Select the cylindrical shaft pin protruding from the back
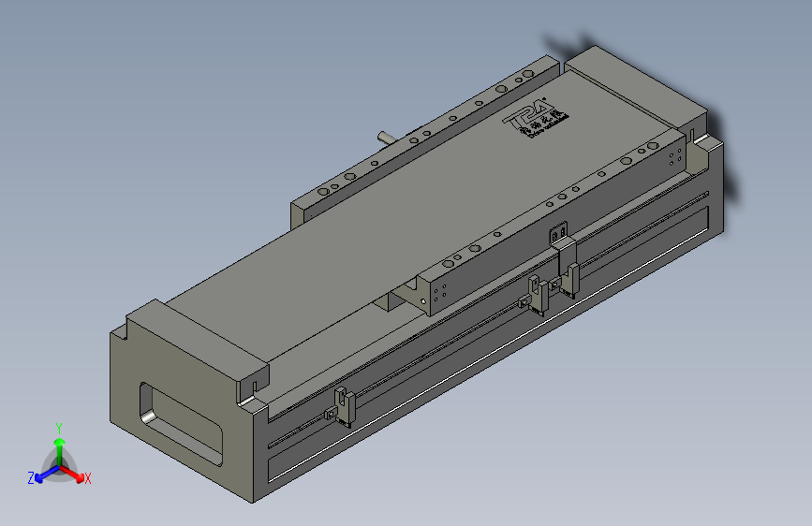812x526 pixels. point(388,138)
